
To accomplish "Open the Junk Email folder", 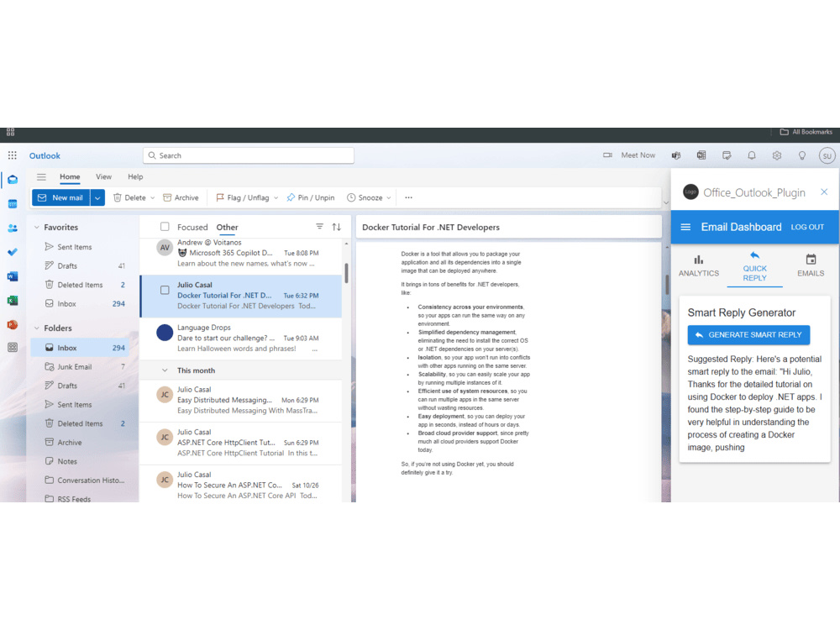I will (80, 367).
